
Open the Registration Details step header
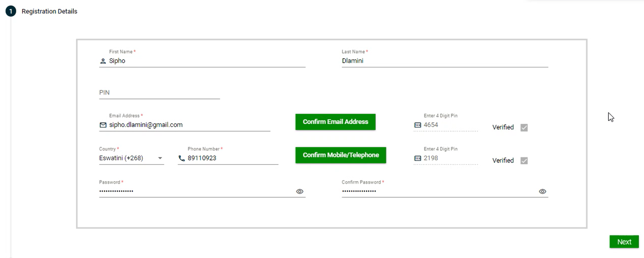49,11
